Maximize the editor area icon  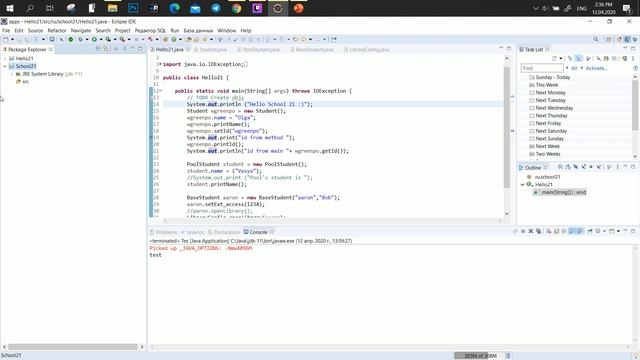point(509,49)
